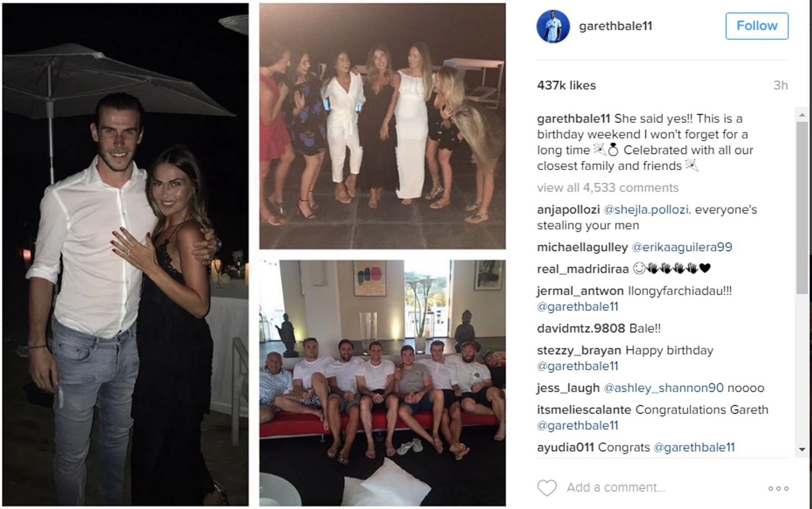Click the heart like icon
Image resolution: width=812 pixels, height=509 pixels.
pos(547,488)
